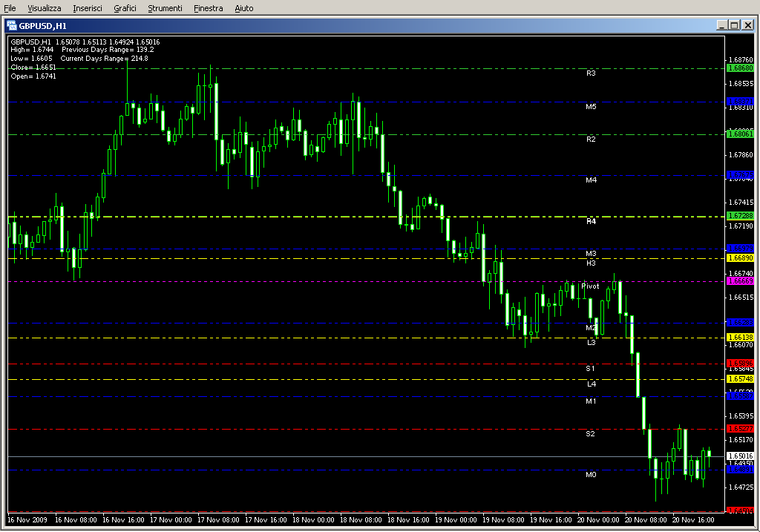Select the M0 level label
Viewport: 760px width, 532px height.
click(591, 474)
